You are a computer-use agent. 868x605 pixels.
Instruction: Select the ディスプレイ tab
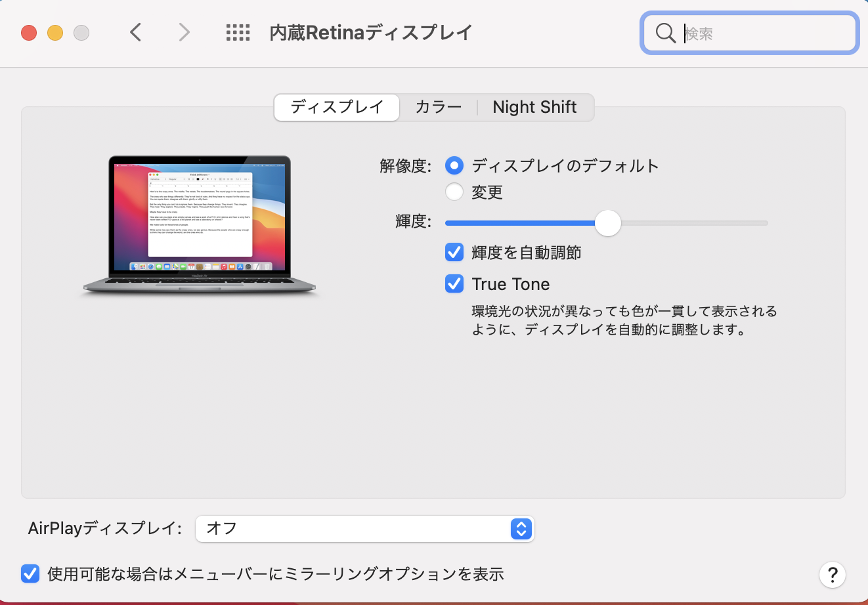click(337, 107)
